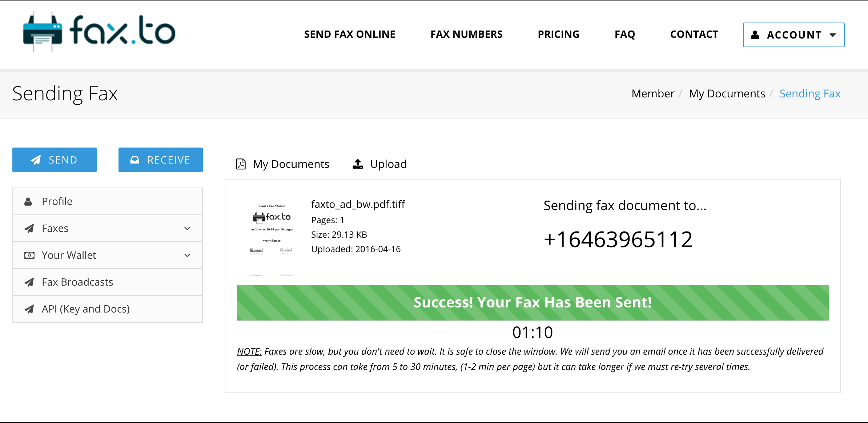The height and width of the screenshot is (423, 868).
Task: Click the green Success progress bar
Action: (x=533, y=302)
